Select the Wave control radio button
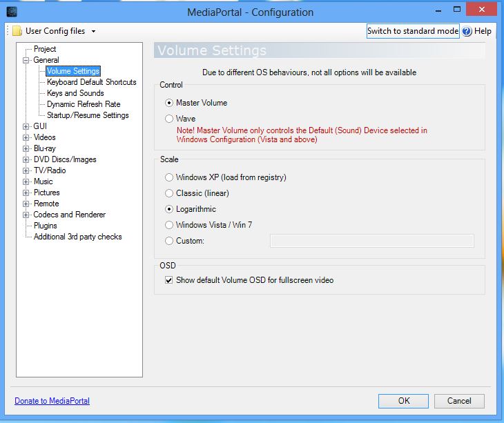 tap(169, 119)
